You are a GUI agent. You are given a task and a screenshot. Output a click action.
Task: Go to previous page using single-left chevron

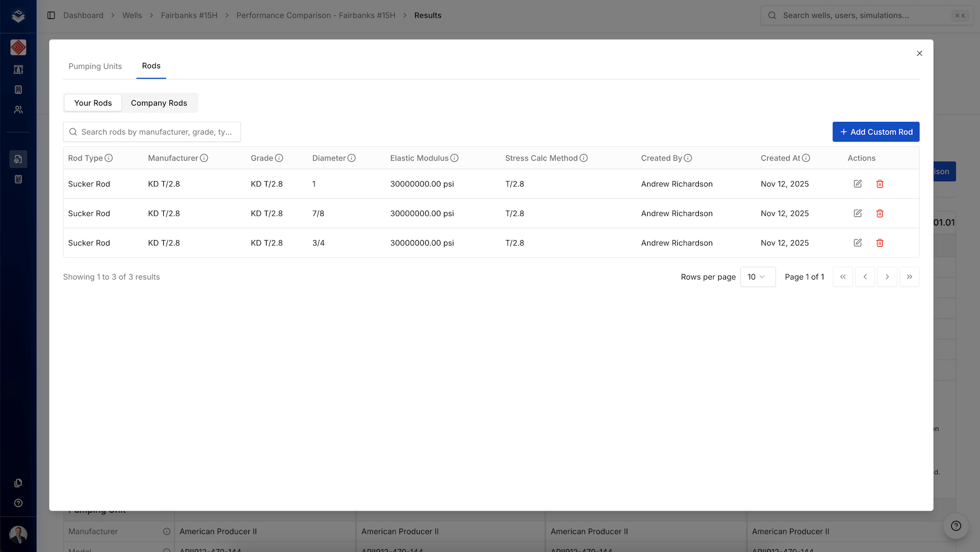tap(865, 276)
